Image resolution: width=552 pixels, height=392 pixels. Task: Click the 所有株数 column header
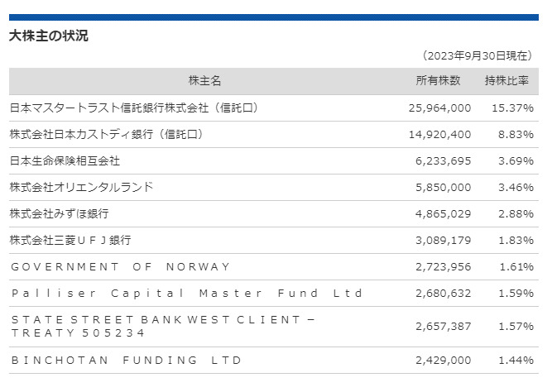[438, 81]
